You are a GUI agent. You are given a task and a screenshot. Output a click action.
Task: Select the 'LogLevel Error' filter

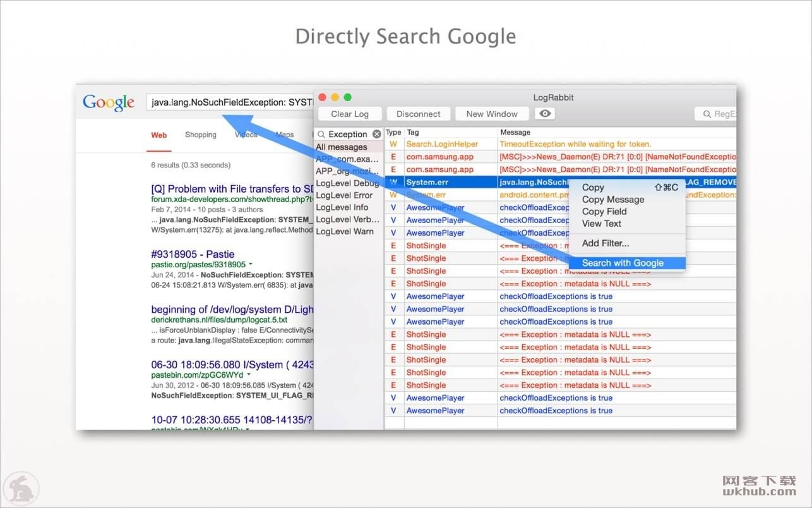(349, 195)
